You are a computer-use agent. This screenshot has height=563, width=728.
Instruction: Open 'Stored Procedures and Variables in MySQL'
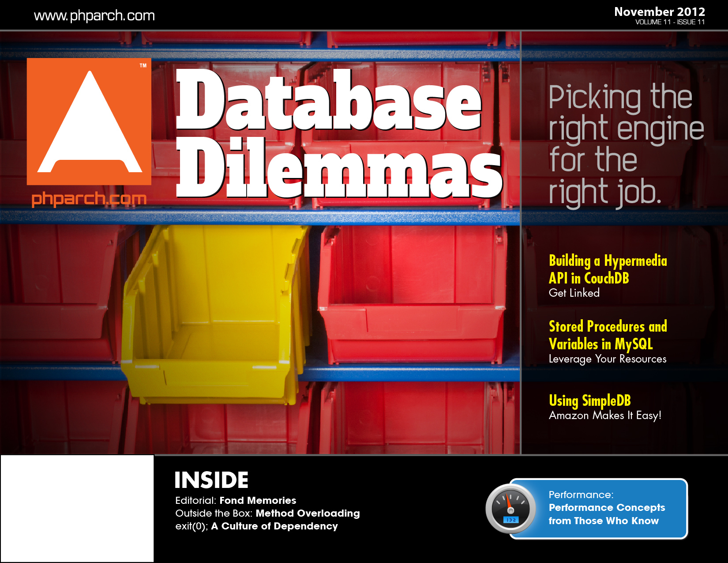tap(608, 335)
